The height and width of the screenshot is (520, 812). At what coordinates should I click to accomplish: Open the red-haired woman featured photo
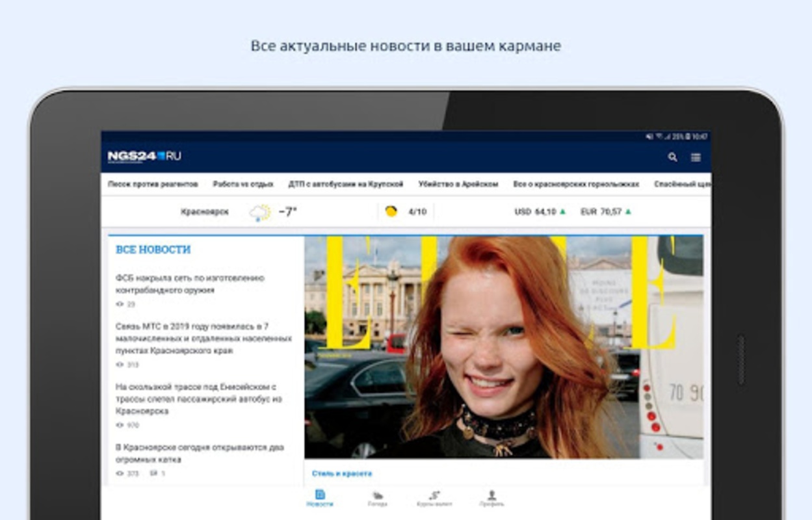(504, 347)
